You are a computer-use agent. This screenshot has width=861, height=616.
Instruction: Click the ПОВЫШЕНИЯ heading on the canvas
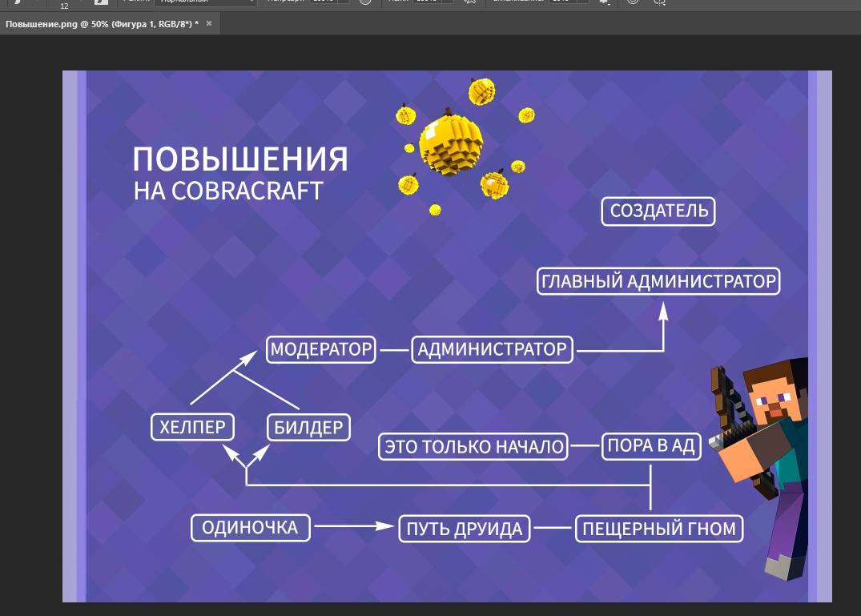[240, 159]
